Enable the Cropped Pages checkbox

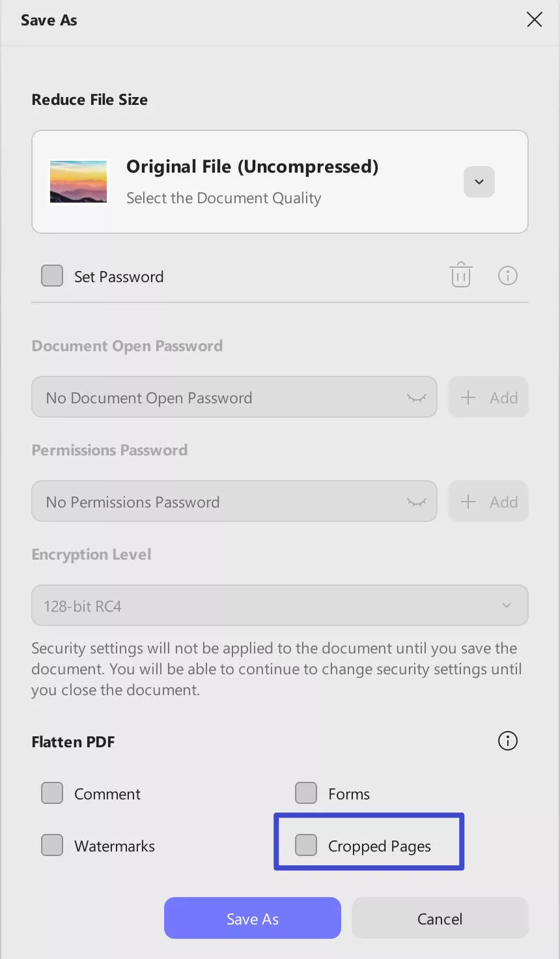coord(305,845)
